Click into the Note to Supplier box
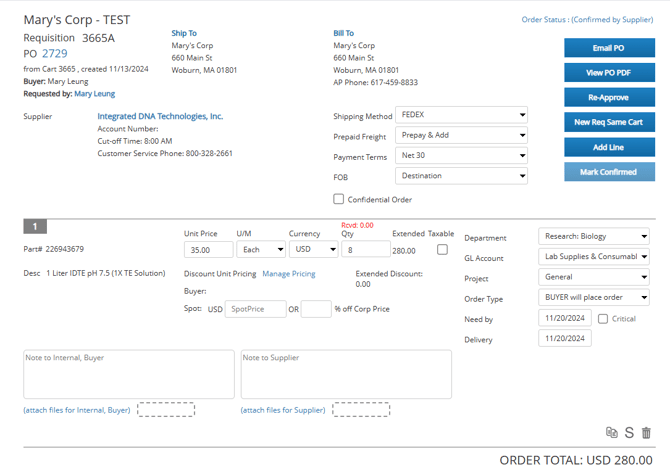670x470 pixels. tap(345, 375)
